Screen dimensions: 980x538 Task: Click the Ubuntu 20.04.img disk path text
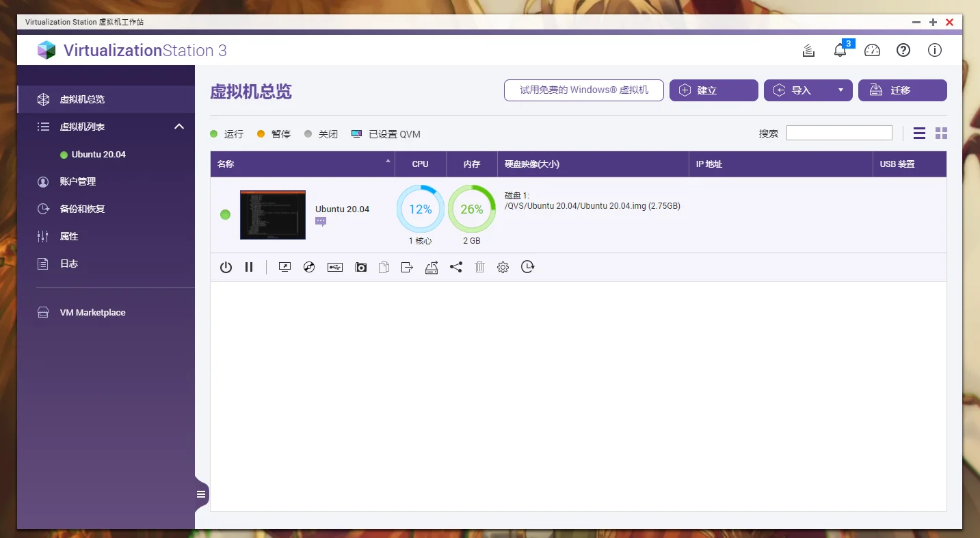(x=592, y=206)
